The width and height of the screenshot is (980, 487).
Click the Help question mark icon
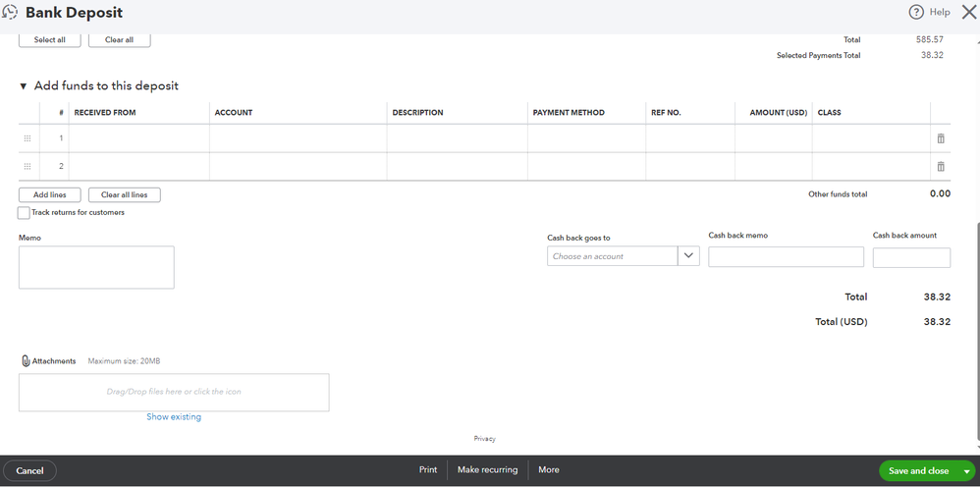point(915,12)
